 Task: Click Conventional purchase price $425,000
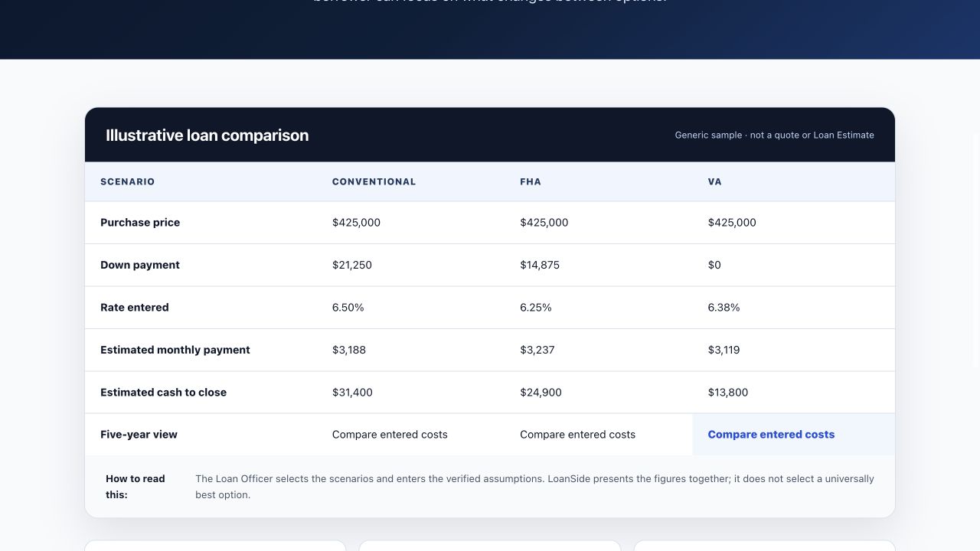pos(356,223)
